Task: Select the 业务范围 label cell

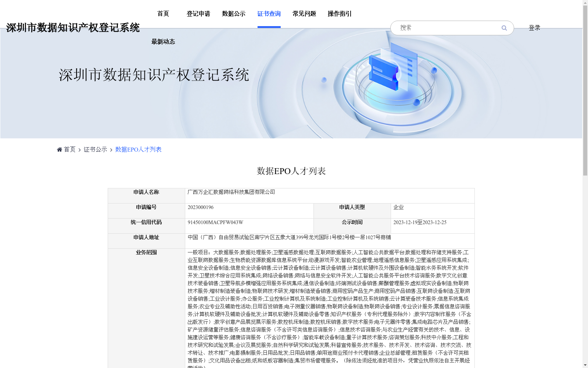Action: click(x=146, y=308)
